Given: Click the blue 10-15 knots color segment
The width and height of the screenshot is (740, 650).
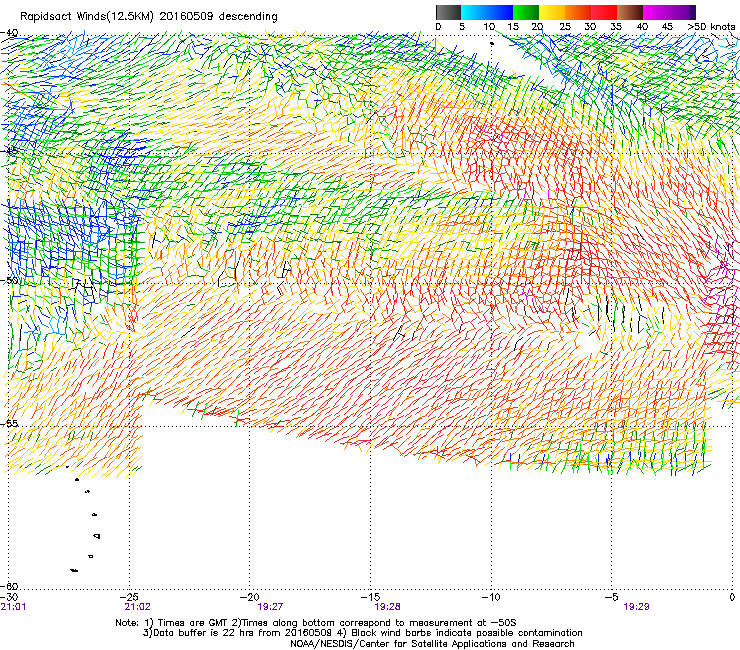Looking at the screenshot, I should pyautogui.click(x=500, y=12).
